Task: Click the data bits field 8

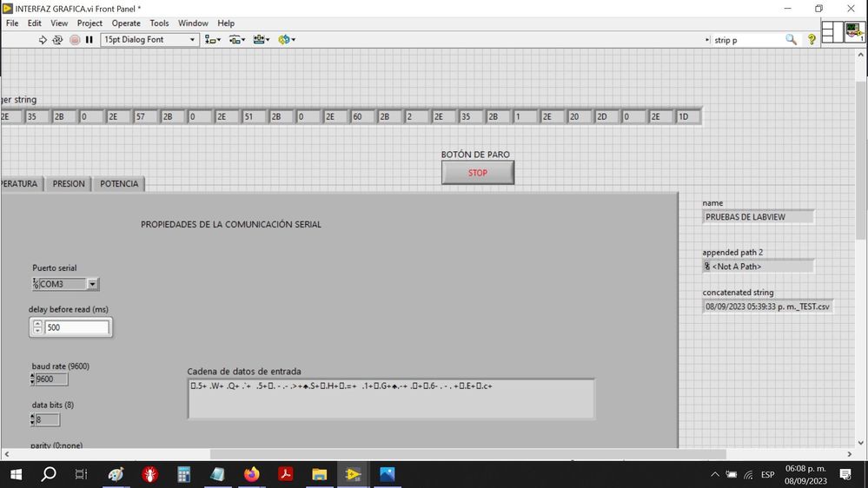Action: 48,419
